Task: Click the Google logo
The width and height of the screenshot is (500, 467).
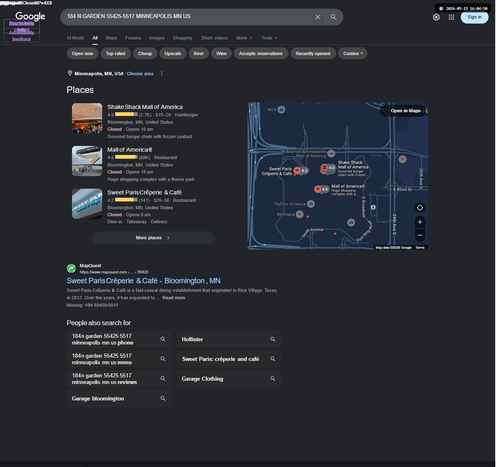Action: (x=30, y=16)
